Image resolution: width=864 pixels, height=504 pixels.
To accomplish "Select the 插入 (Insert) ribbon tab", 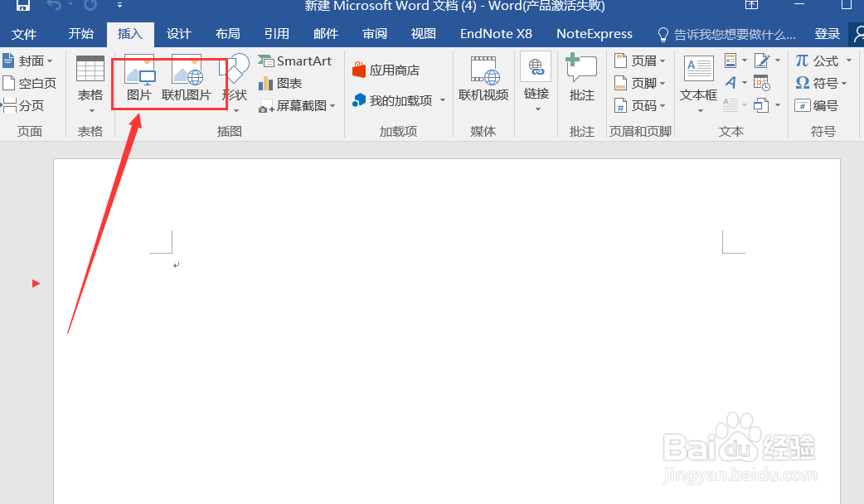I will pyautogui.click(x=130, y=34).
